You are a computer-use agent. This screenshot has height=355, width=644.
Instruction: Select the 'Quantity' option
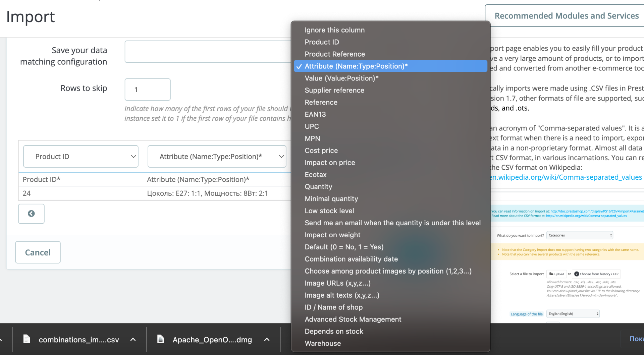point(390,187)
